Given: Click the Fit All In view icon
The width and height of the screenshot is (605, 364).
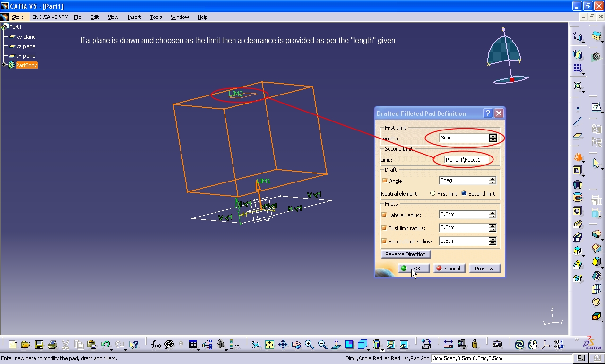Looking at the screenshot, I should (269, 345).
